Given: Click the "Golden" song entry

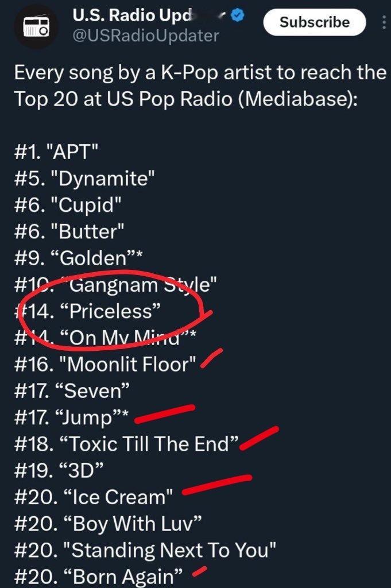Looking at the screenshot, I should pos(78,258).
